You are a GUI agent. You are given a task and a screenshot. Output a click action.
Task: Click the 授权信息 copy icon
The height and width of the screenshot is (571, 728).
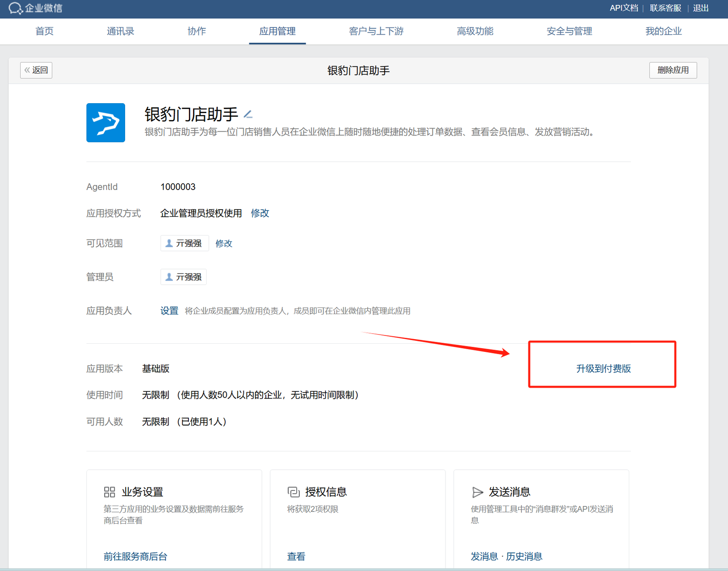tap(293, 492)
